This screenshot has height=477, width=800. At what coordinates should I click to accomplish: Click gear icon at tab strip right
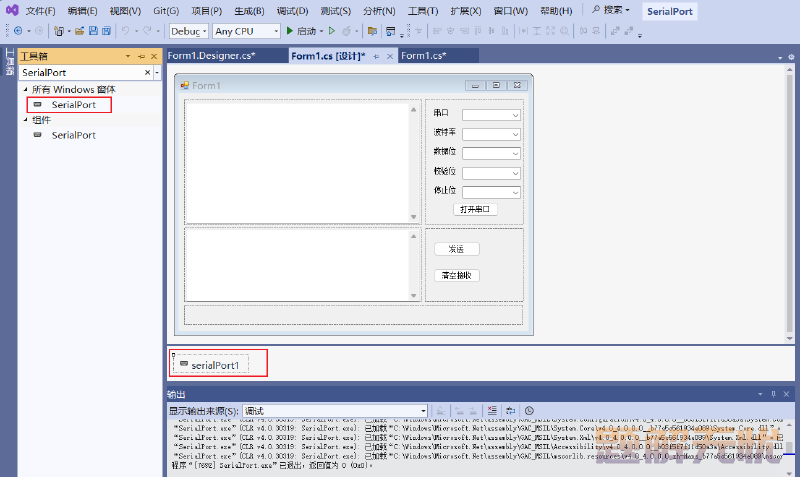pyautogui.click(x=791, y=57)
